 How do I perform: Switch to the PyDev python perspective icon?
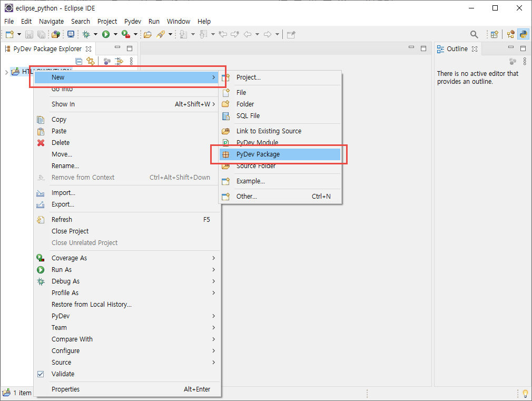[x=524, y=34]
